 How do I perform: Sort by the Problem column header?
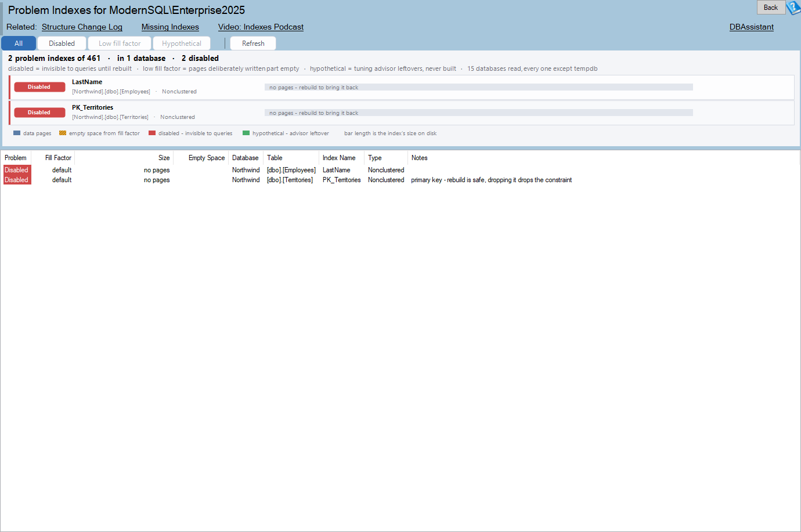[16, 158]
